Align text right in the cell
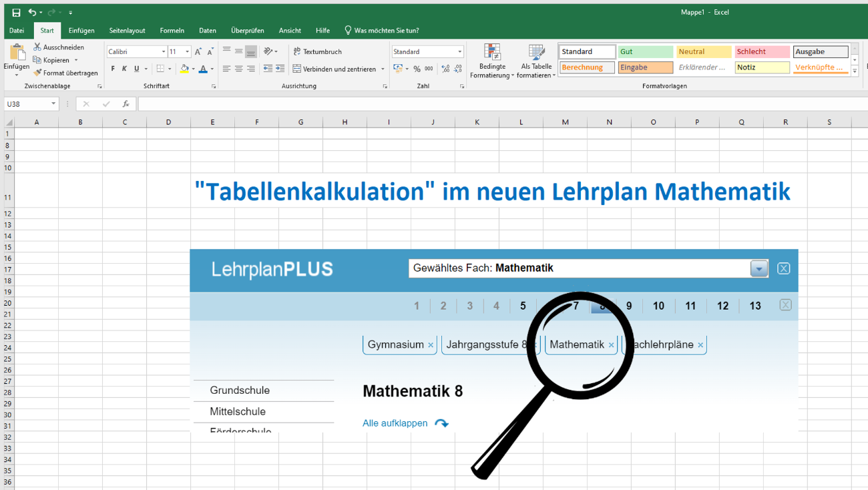Viewport: 868px width, 490px height. point(251,69)
